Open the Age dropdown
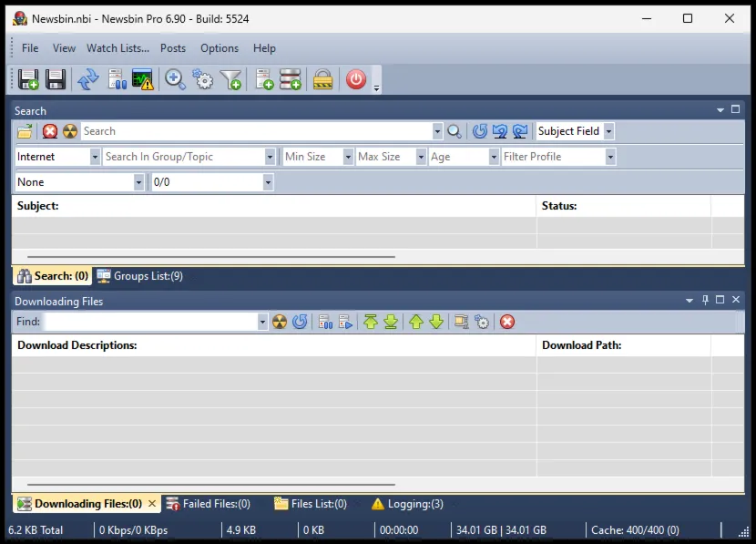 coord(494,157)
